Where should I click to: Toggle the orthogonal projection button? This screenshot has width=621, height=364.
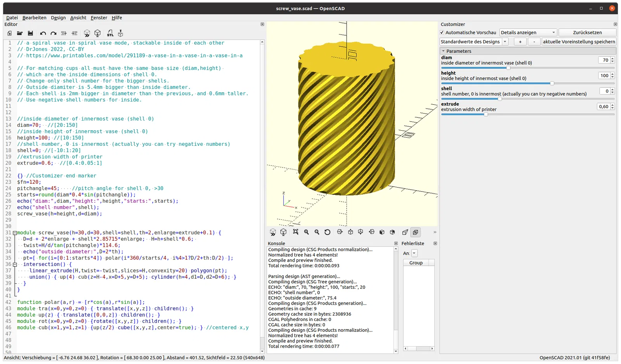(x=415, y=232)
